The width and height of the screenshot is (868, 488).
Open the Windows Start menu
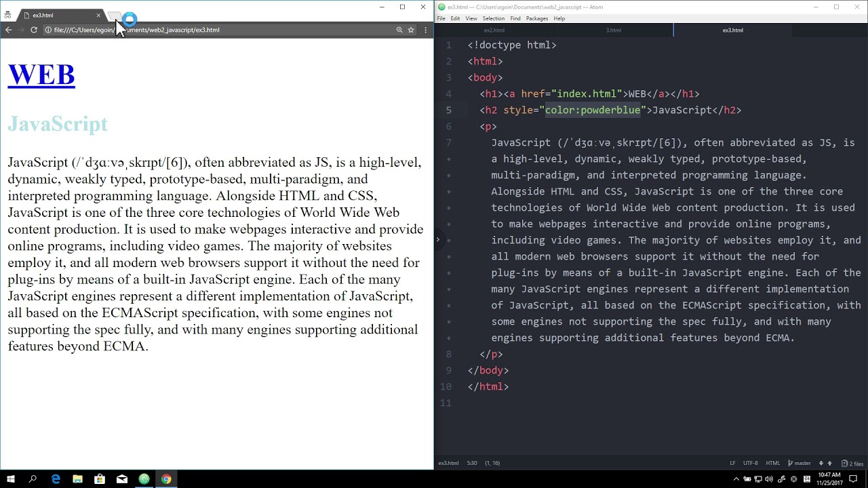11,479
